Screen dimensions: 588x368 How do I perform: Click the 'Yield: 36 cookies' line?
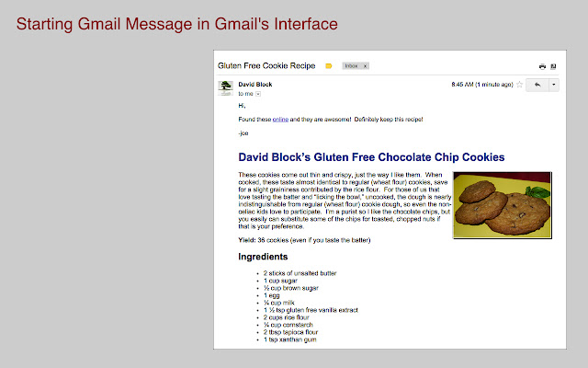point(304,240)
